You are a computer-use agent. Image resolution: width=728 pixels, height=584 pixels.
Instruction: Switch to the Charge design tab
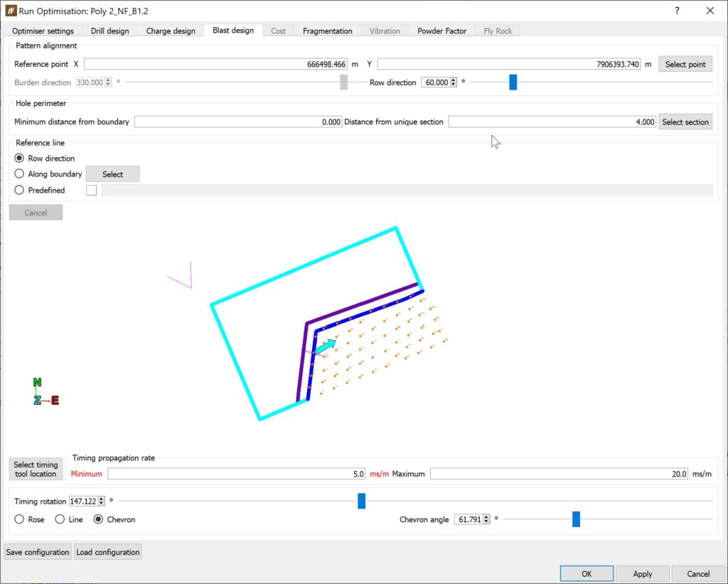click(x=171, y=31)
